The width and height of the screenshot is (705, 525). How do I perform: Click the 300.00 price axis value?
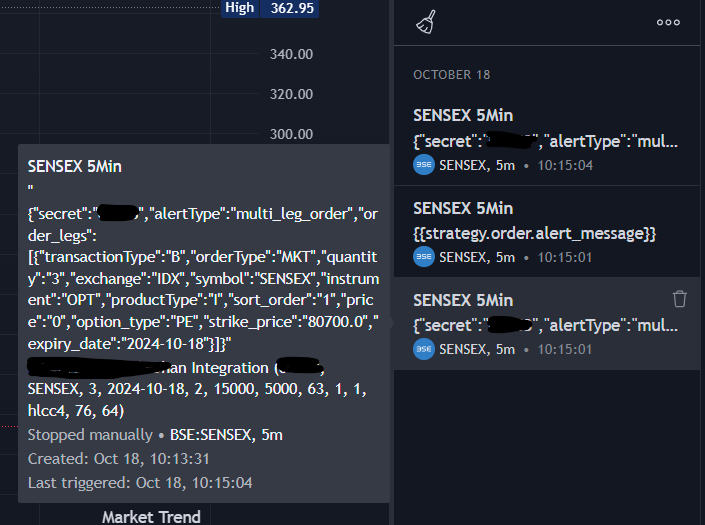click(x=291, y=134)
